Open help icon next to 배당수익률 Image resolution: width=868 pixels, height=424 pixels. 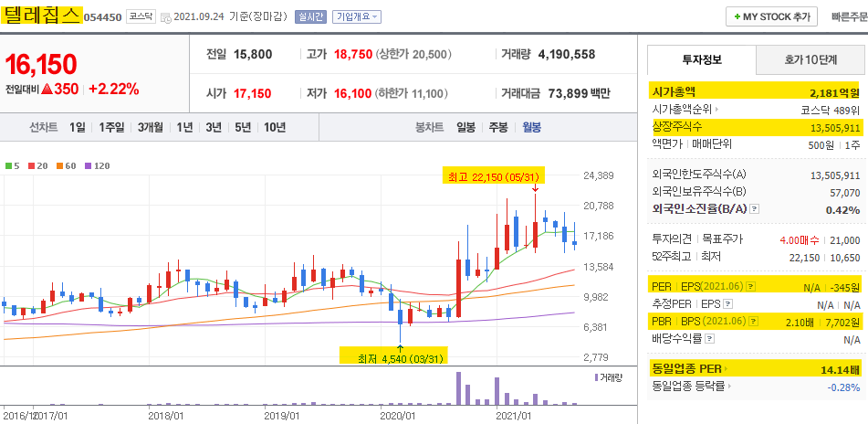[710, 338]
